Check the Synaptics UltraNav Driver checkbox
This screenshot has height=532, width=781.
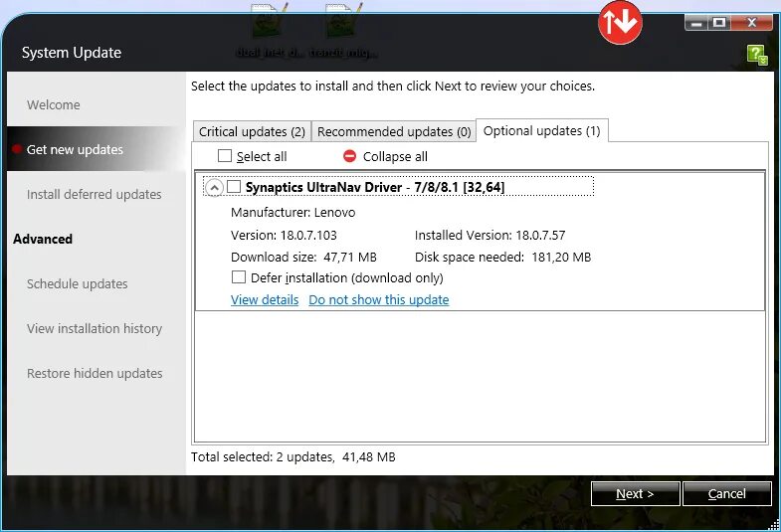(234, 187)
